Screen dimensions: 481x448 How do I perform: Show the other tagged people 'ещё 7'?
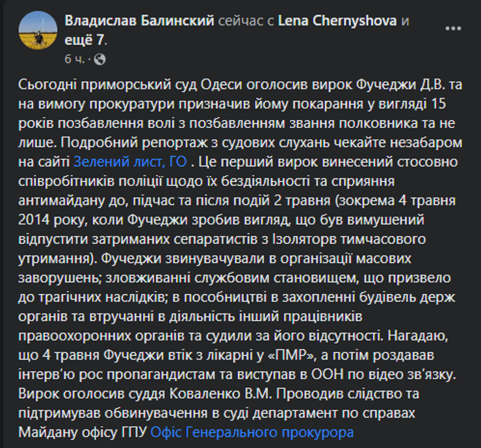86,39
